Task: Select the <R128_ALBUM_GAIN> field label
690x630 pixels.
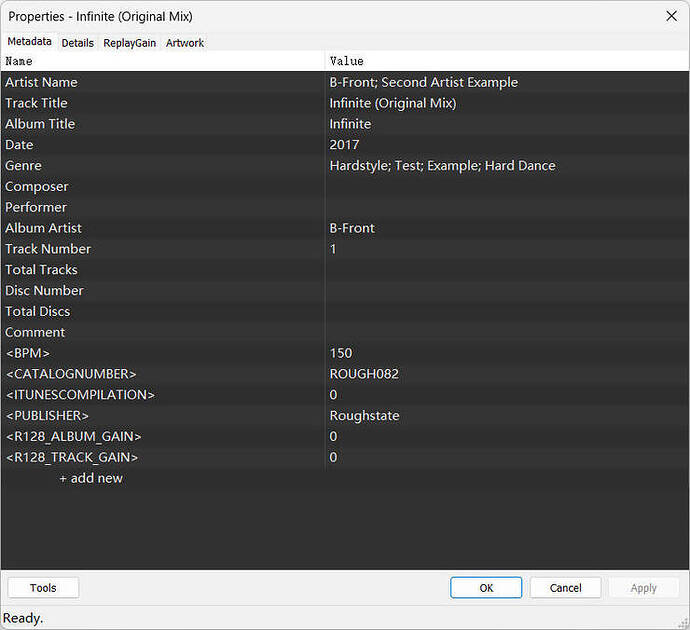Action: click(x=73, y=436)
